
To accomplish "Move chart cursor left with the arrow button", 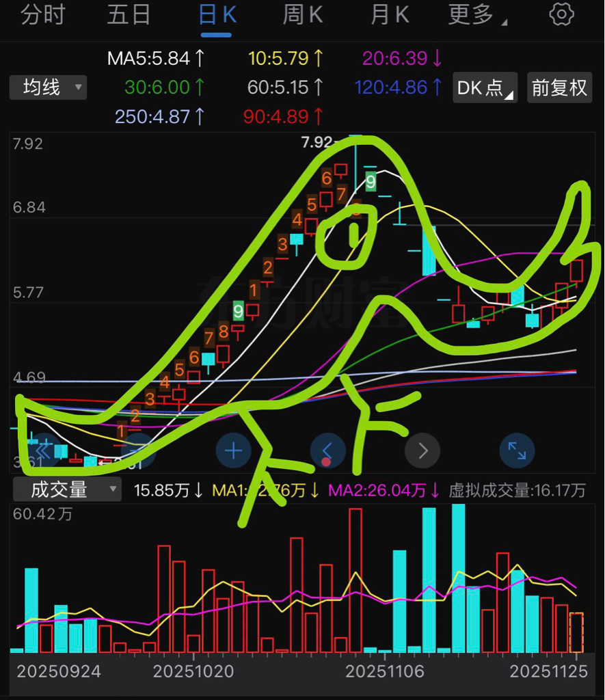I will click(327, 451).
